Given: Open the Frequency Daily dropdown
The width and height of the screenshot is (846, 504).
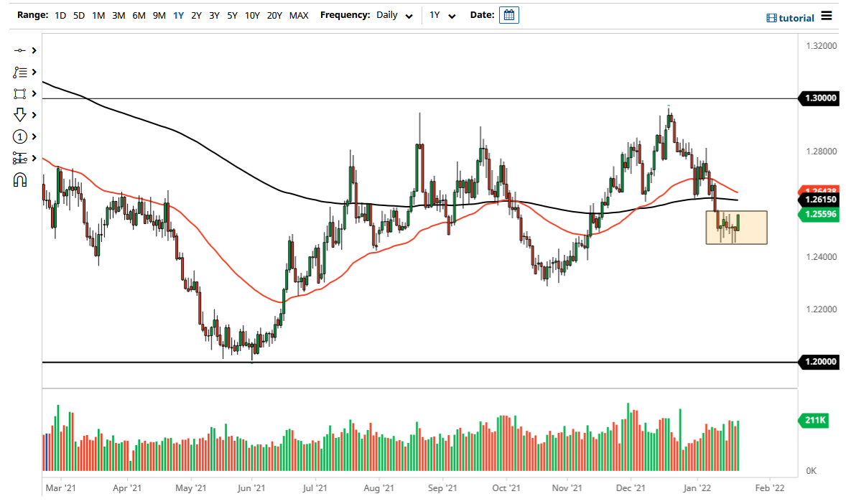Looking at the screenshot, I should pyautogui.click(x=394, y=14).
